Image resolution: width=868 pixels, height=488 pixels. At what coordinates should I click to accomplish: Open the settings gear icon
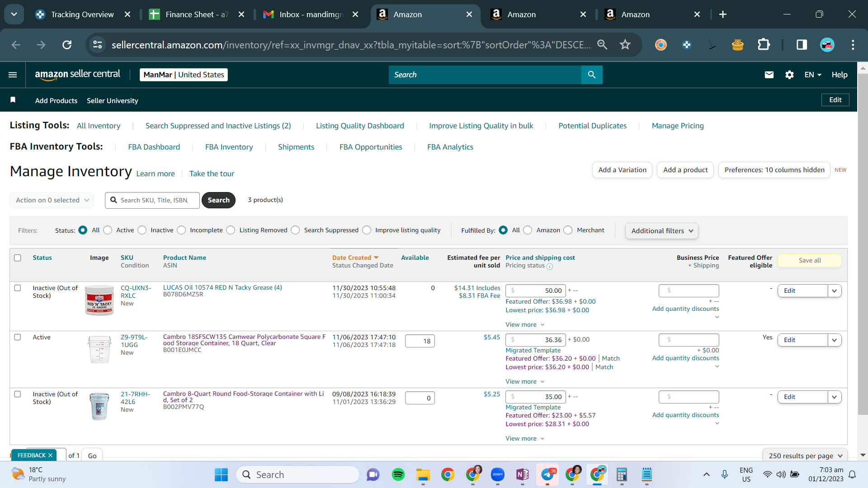789,75
